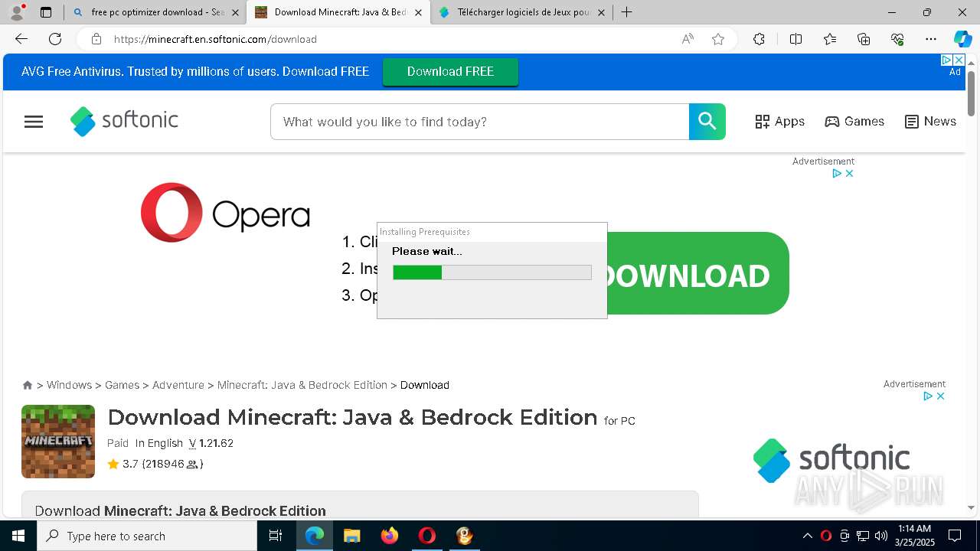The image size is (980, 551).
Task: Click the Installing Prerequisites progress bar
Action: [x=492, y=272]
